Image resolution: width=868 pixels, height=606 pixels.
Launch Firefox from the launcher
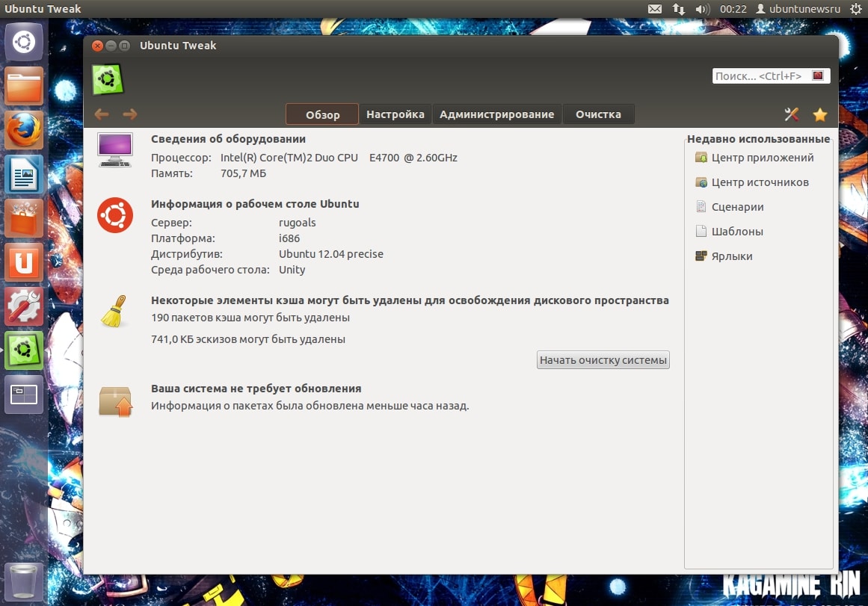click(24, 130)
